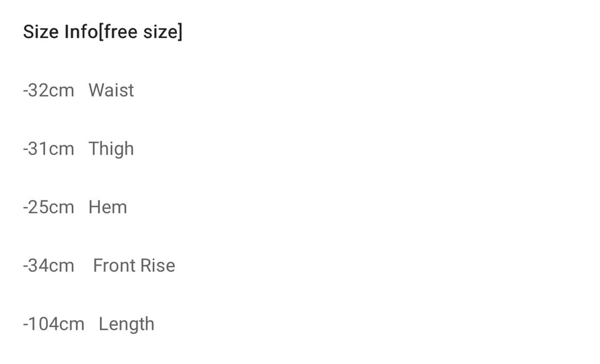
Task: Click the word Info in heading
Action: (81, 31)
